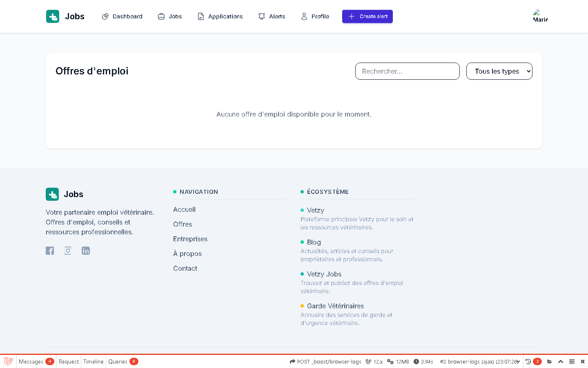The width and height of the screenshot is (588, 368).
Task: Open the Dashboard nav item
Action: pos(122,16)
